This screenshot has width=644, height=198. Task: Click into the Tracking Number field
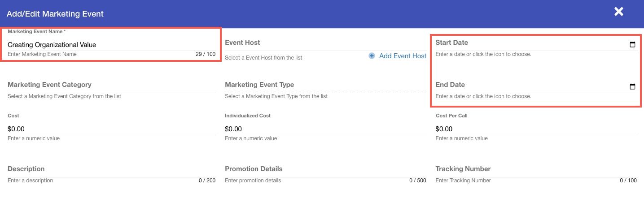pos(536,169)
